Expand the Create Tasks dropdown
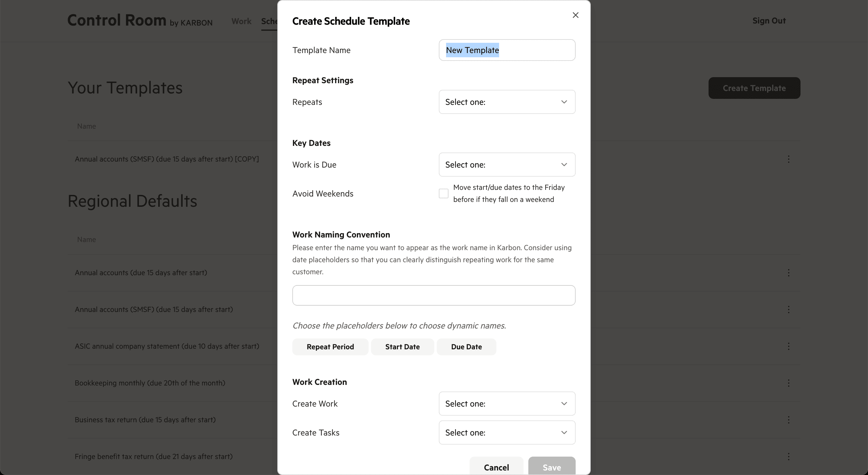Viewport: 868px width, 475px height. (x=506, y=433)
